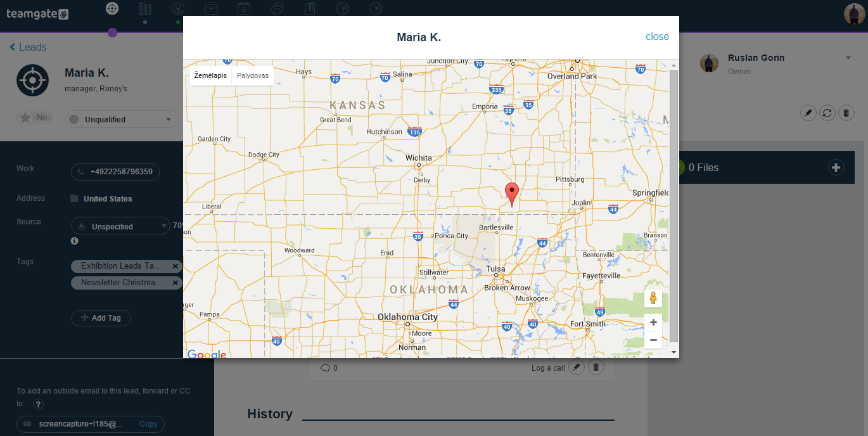This screenshot has width=868, height=436.
Task: Click Ruslan Gorin owner avatar
Action: [x=709, y=63]
